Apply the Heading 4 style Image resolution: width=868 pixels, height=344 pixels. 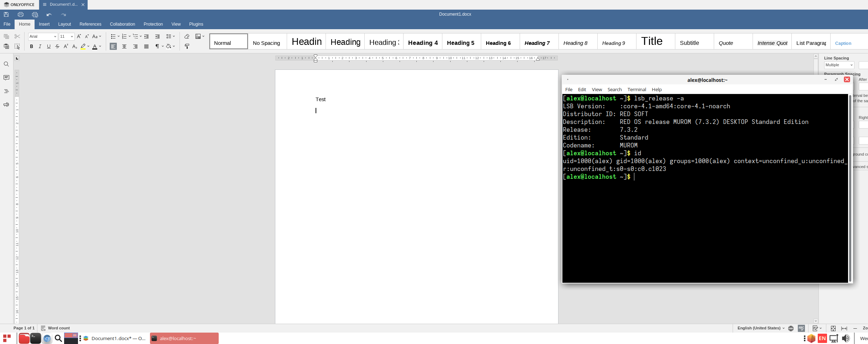tap(423, 42)
